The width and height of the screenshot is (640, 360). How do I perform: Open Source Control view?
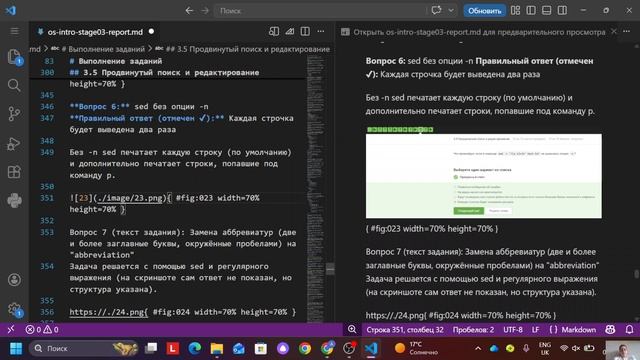coord(14,114)
